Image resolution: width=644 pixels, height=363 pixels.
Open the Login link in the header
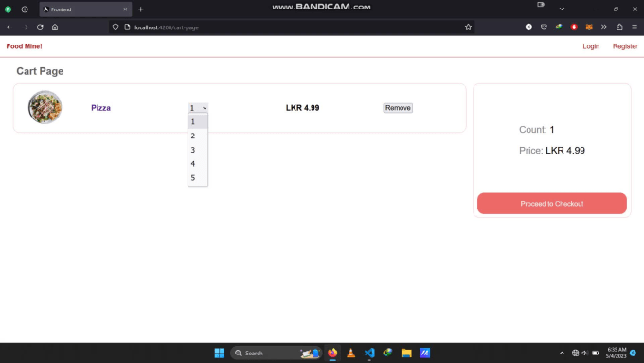point(591,46)
